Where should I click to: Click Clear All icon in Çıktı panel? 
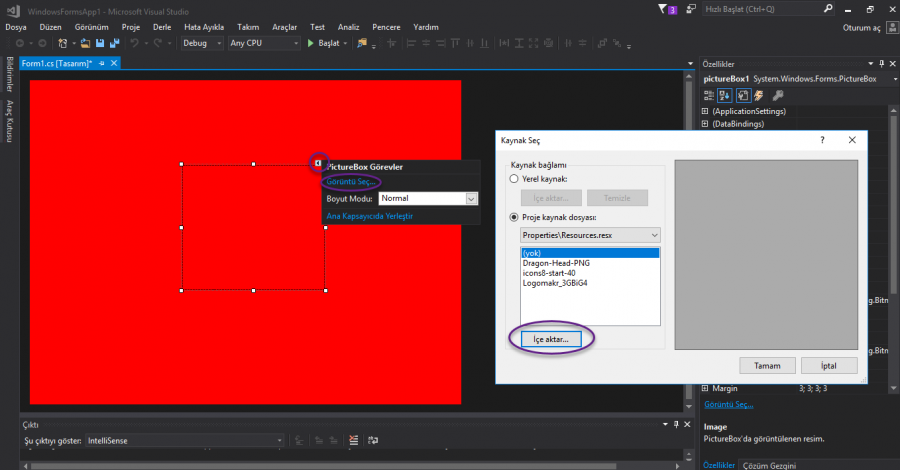(354, 440)
